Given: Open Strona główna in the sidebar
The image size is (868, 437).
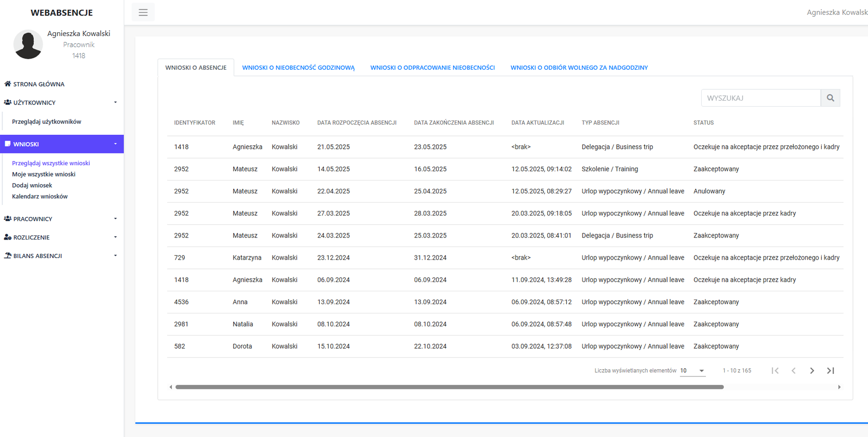Looking at the screenshot, I should pyautogui.click(x=39, y=84).
